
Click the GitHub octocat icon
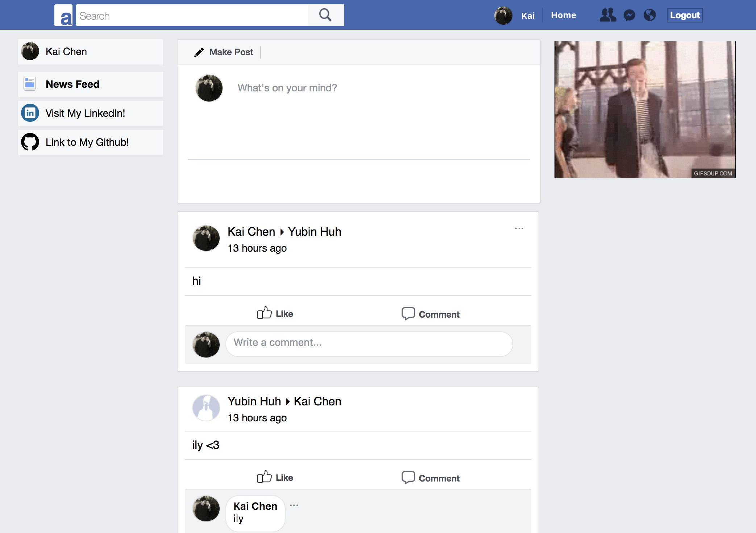point(30,142)
